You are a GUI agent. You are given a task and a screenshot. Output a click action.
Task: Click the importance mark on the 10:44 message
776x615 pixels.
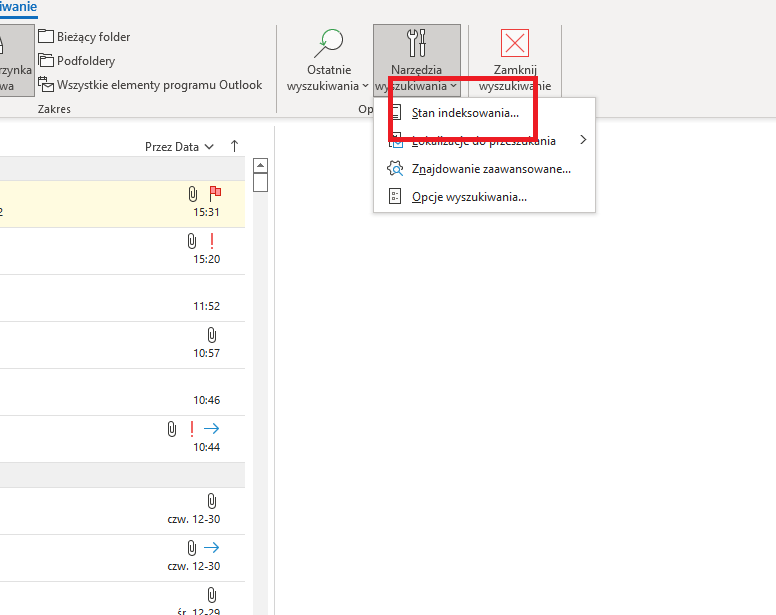192,429
